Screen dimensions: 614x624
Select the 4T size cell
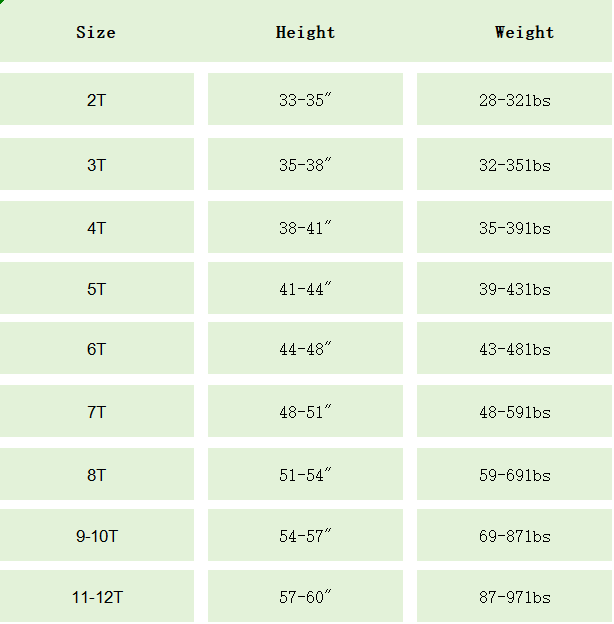tap(96, 228)
